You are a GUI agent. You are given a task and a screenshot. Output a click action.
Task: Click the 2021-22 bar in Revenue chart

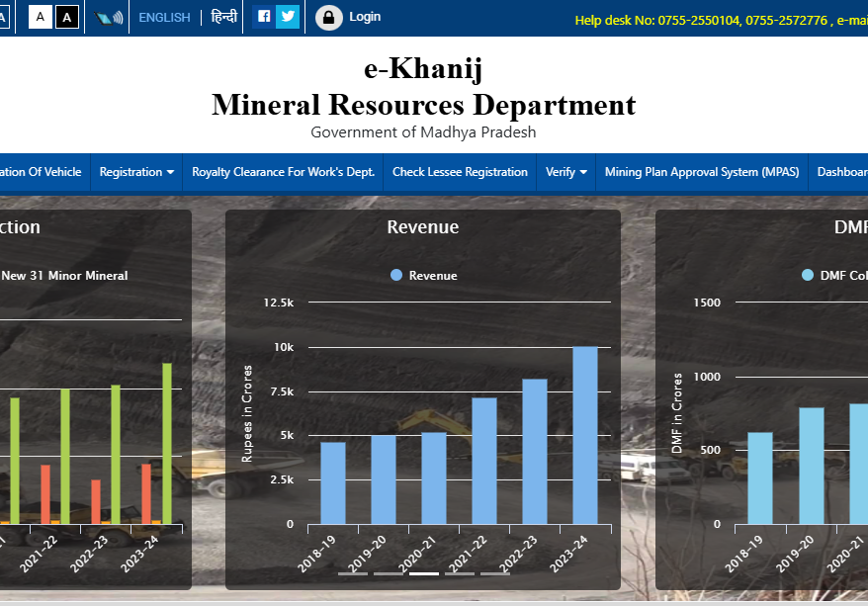pos(484,461)
